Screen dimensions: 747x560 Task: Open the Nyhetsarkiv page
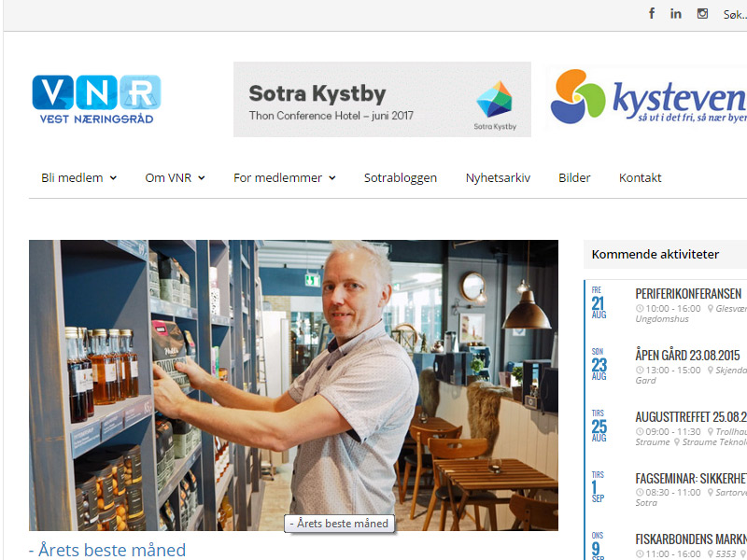498,177
